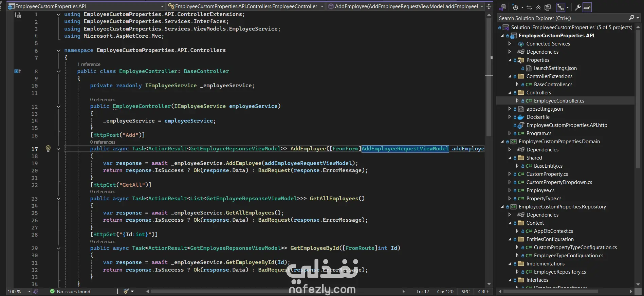
Task: Open the file nesting dropdown arrow
Action: [567, 7]
